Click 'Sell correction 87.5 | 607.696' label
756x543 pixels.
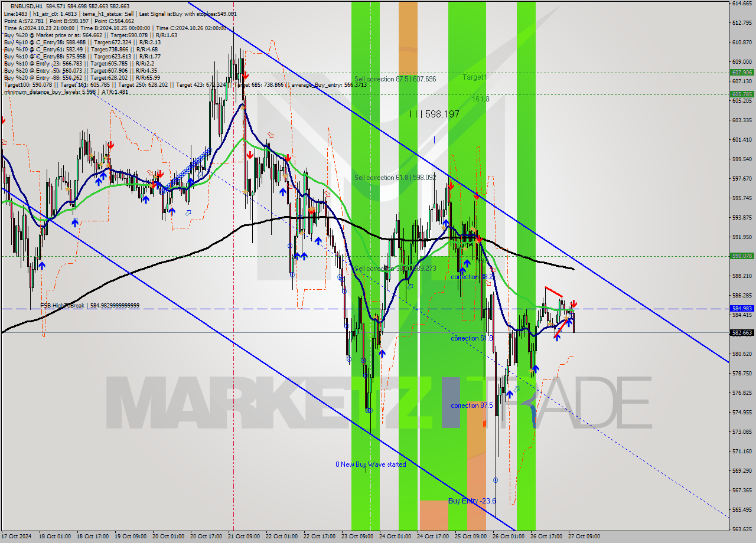pos(395,78)
